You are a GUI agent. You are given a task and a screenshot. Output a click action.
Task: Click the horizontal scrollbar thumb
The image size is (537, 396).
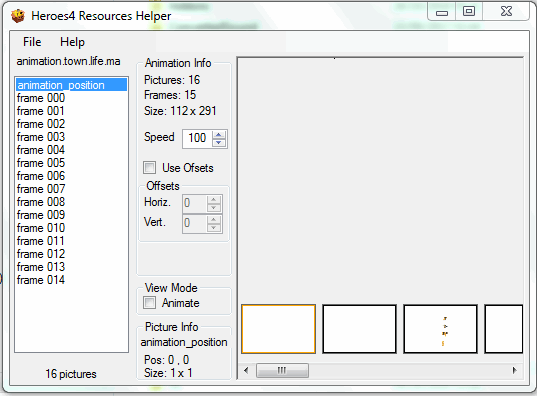click(282, 370)
